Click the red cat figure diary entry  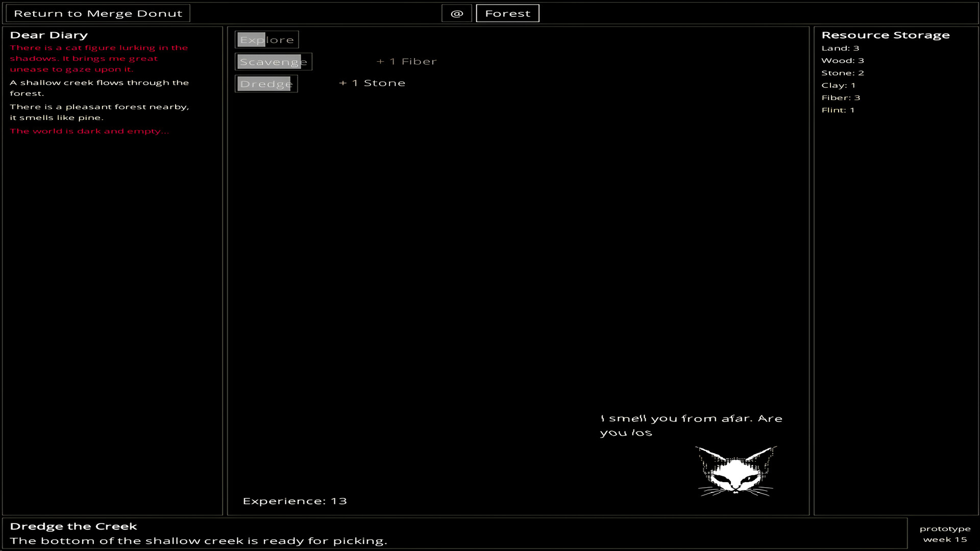99,58
